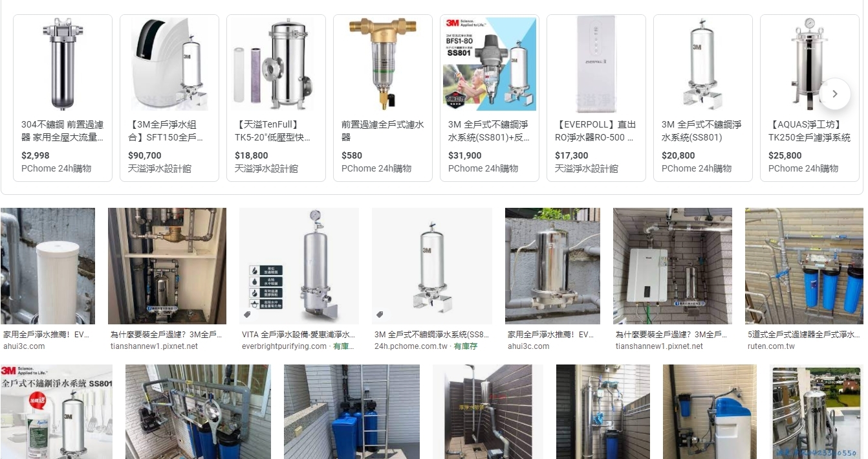Select the EVERPOLL RO-500 product at $17,300
868x459 pixels.
tap(596, 98)
